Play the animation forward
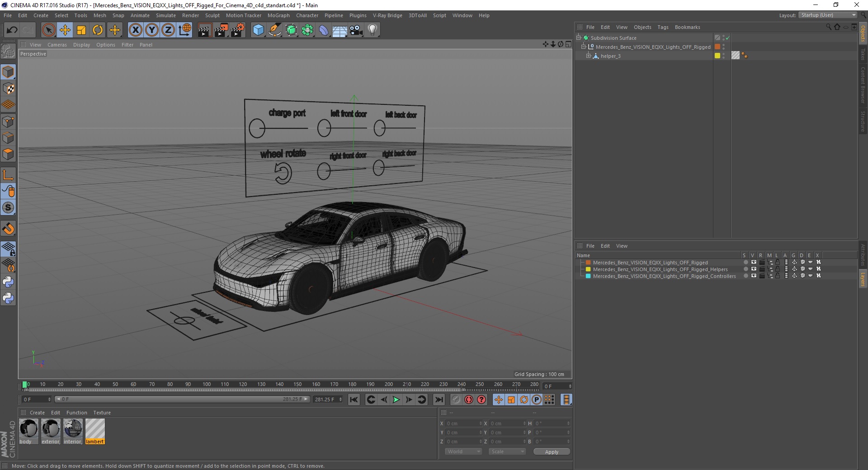The image size is (868, 470). [396, 399]
